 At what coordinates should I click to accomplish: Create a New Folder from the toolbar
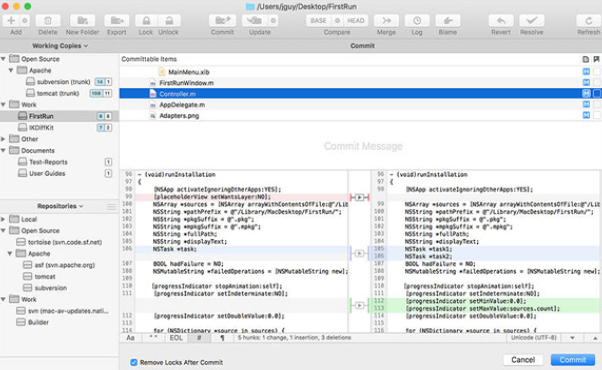tap(82, 20)
